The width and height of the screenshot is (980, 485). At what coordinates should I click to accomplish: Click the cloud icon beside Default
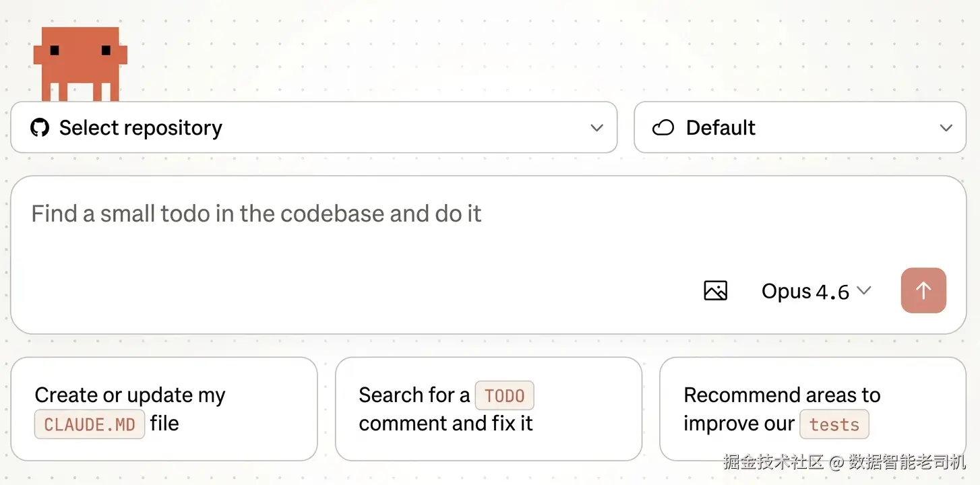point(663,127)
